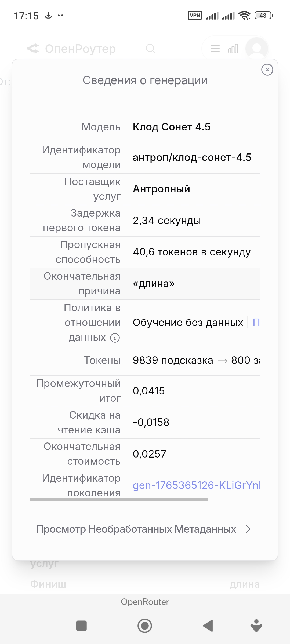The width and height of the screenshot is (290, 644).
Task: Tap the accessibility shortcut button in navigation bar
Action: [256, 625]
